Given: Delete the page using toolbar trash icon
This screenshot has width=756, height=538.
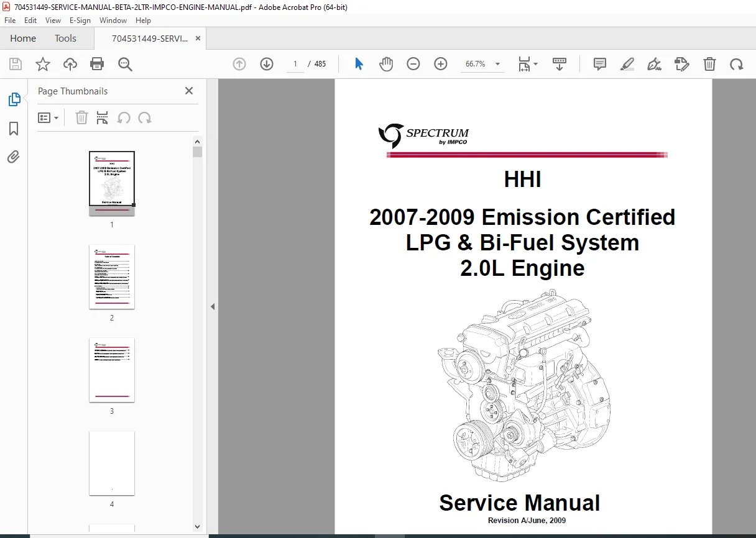Looking at the screenshot, I should tap(709, 64).
